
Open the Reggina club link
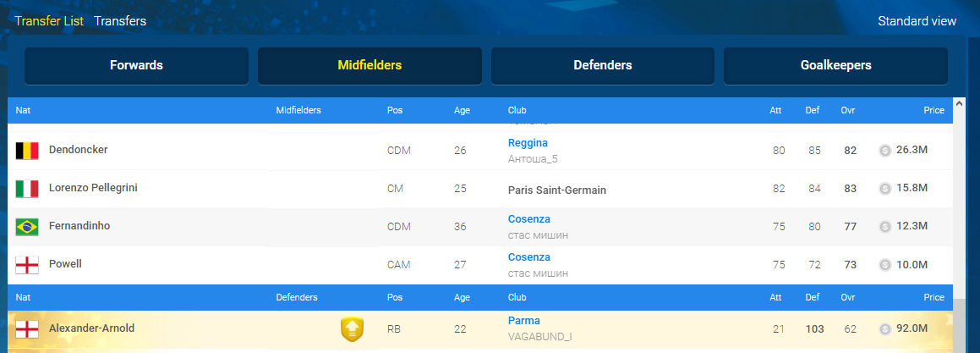click(x=528, y=143)
